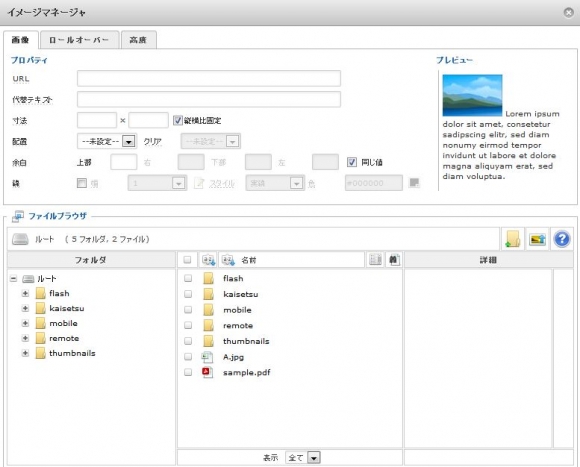
Task: Click the preview landscape thumbnail
Action: [472, 95]
